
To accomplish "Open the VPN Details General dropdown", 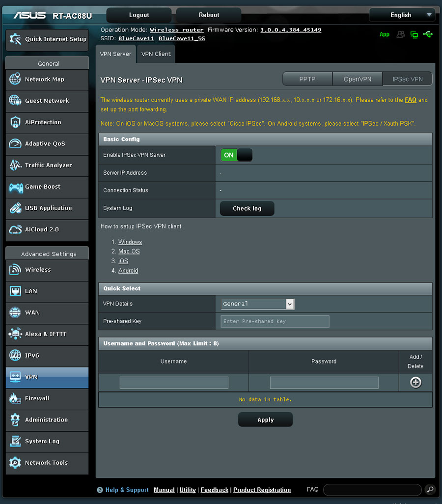I will click(257, 304).
